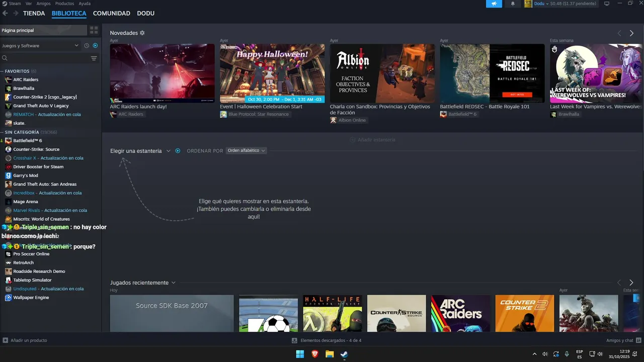Open the Source SDK Base 2007 card
644x362 pixels.
pos(172,313)
